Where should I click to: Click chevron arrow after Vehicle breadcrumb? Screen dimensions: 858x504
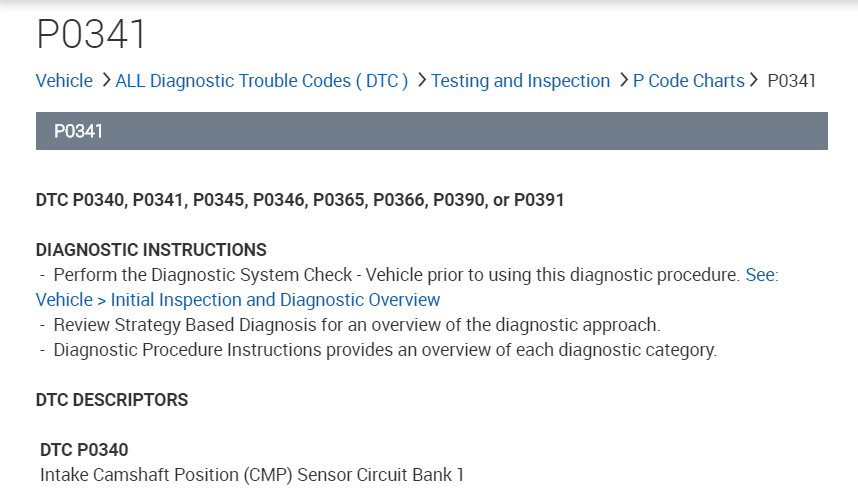pos(104,81)
